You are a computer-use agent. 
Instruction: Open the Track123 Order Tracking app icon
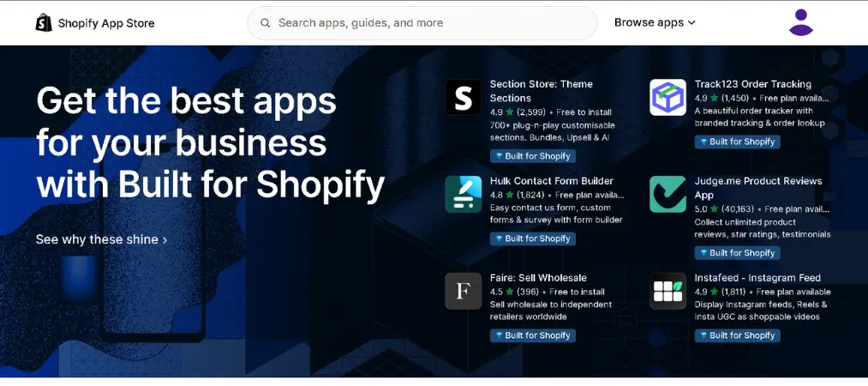[667, 98]
